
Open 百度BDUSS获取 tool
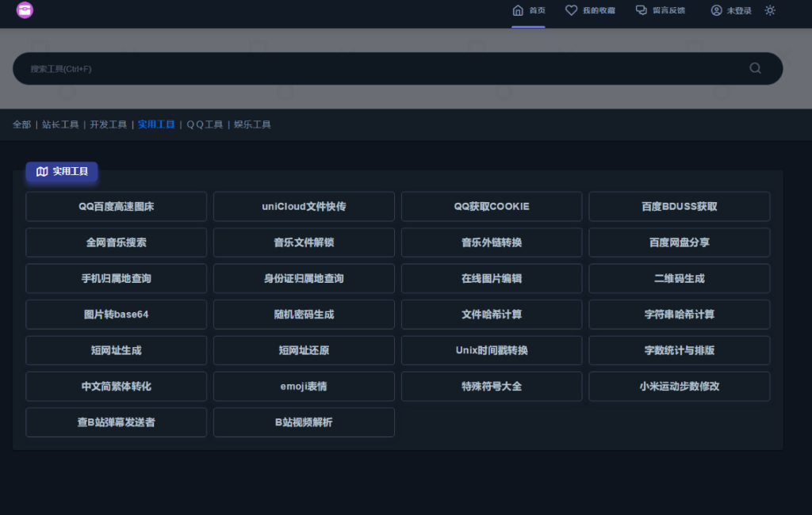pyautogui.click(x=680, y=207)
